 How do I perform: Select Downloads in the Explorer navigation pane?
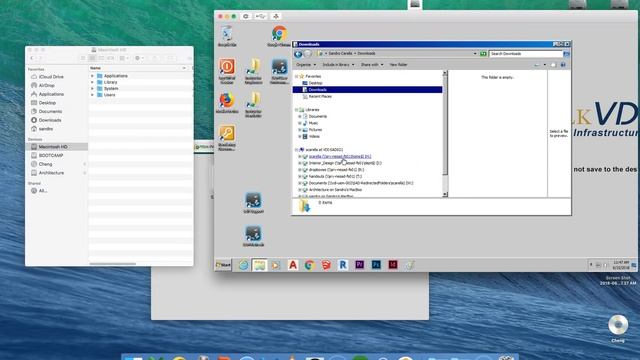click(367, 90)
